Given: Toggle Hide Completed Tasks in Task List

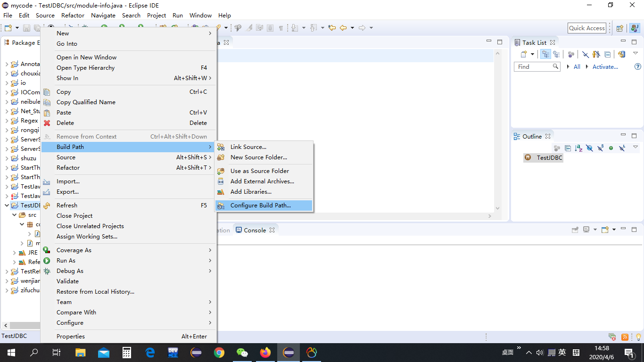Looking at the screenshot, I should tap(586, 54).
